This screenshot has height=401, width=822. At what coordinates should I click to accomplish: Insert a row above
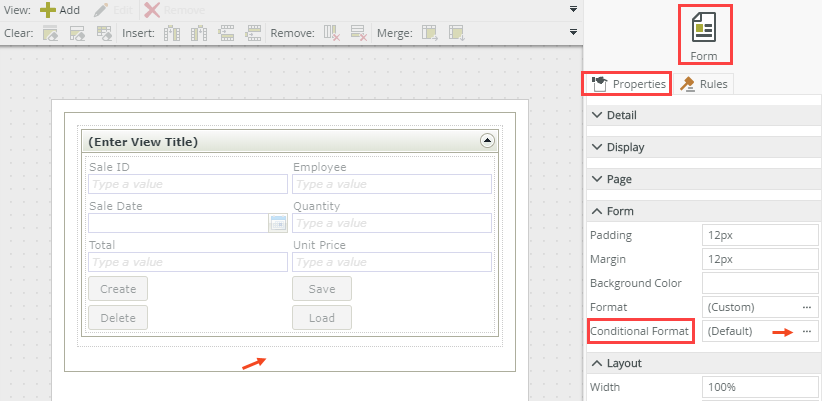(226, 34)
